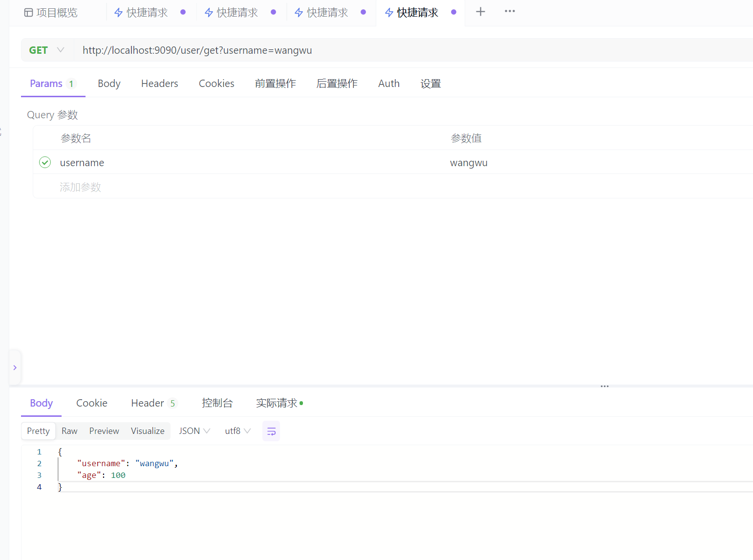Select the Params tab
Viewport: 753px width, 560px height.
[x=53, y=84]
